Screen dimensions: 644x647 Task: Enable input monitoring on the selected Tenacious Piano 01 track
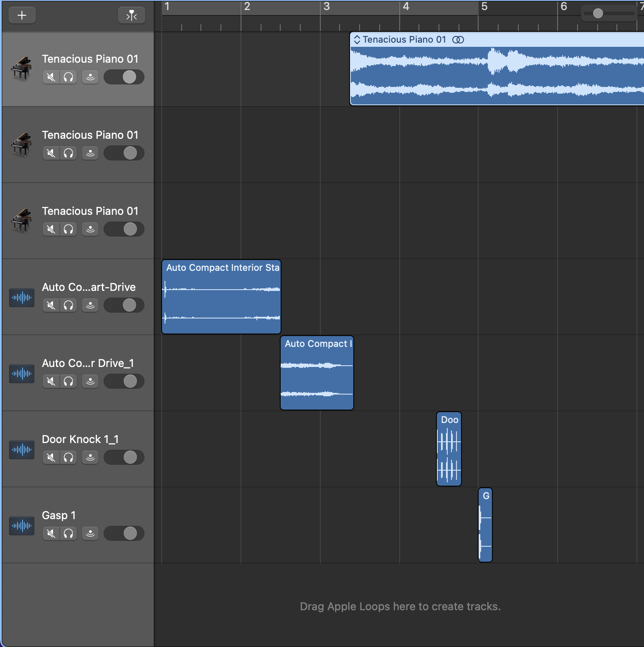coord(90,77)
